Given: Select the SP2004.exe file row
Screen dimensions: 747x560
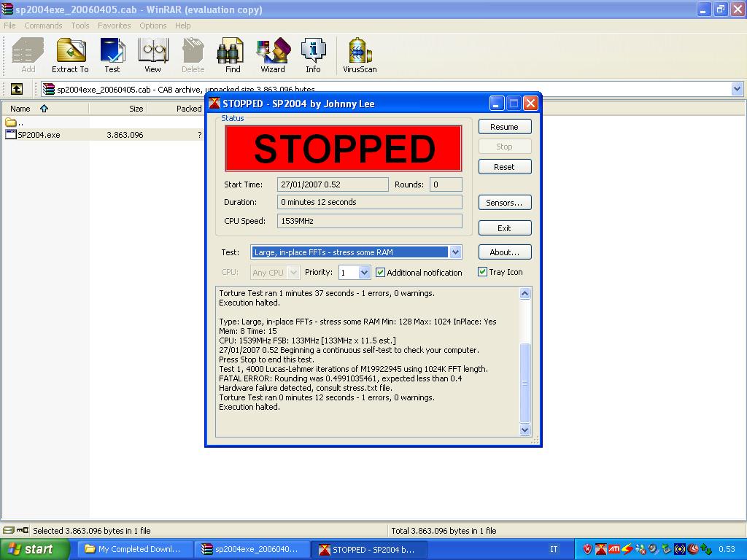Looking at the screenshot, I should pos(102,135).
